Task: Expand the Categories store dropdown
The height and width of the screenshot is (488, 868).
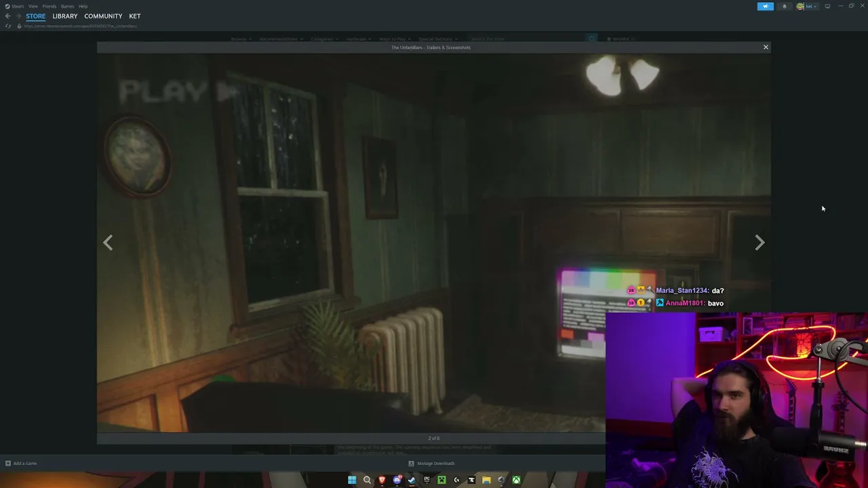Action: [x=325, y=39]
